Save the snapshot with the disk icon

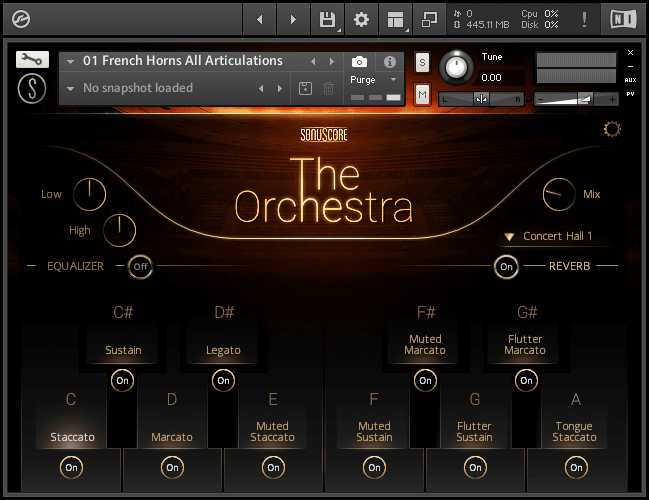[x=305, y=88]
